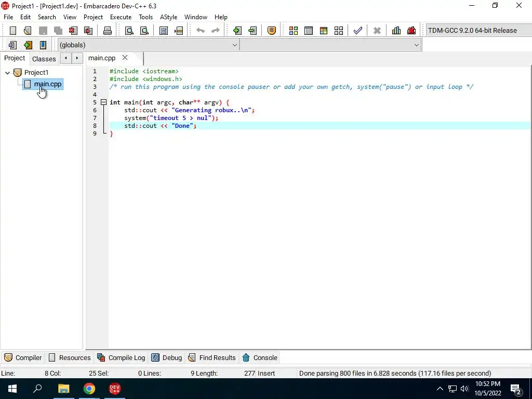The height and width of the screenshot is (399, 532).
Task: Click the green plus Toggle Bookmark icon
Action: (28, 45)
